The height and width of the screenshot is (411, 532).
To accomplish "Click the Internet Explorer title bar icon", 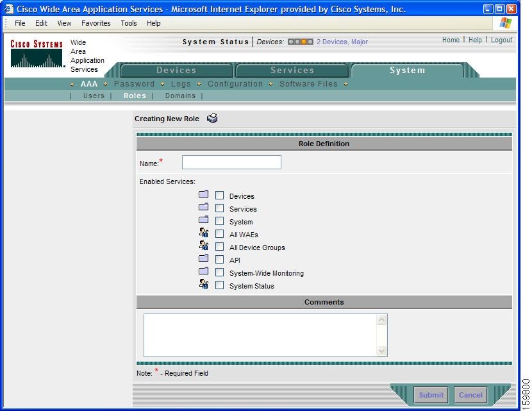I will (x=9, y=9).
